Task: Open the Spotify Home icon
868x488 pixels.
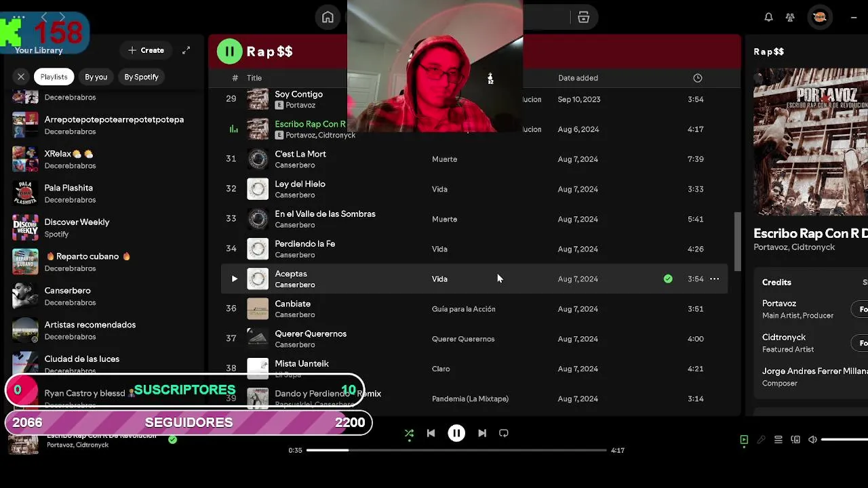Action: pyautogui.click(x=328, y=18)
